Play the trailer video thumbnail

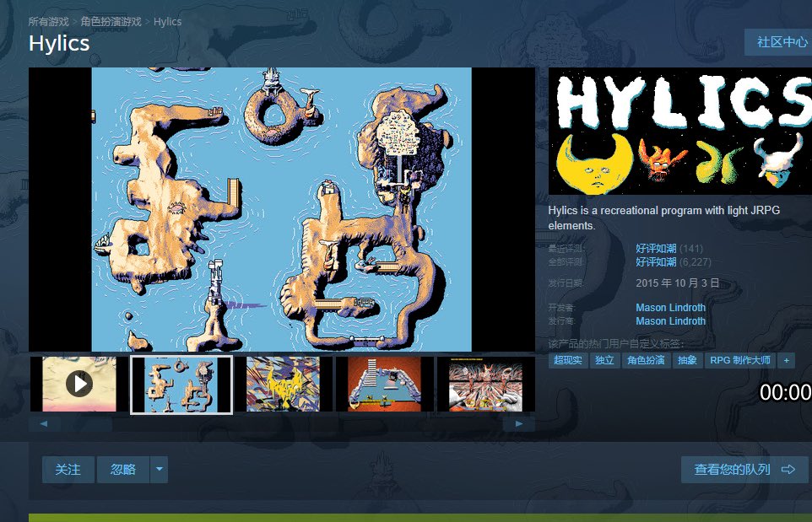point(78,384)
